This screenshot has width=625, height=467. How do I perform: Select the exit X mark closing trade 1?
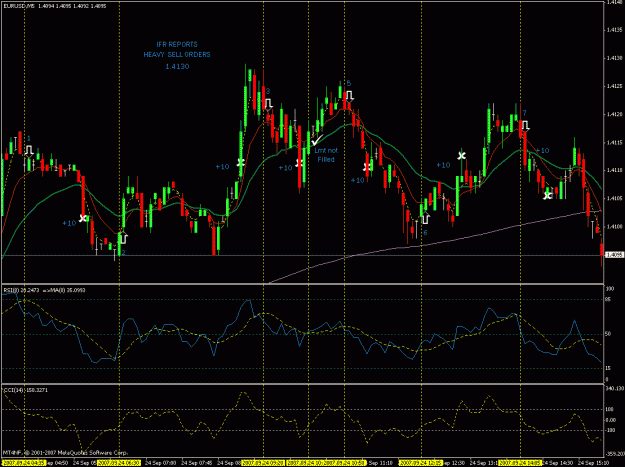click(x=83, y=218)
